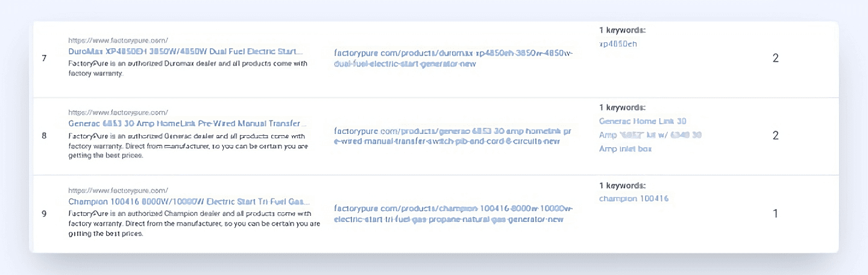Screen dimensions: 868x275
Task: Click the factorypure.com display URL in row 9
Action: pos(118,190)
